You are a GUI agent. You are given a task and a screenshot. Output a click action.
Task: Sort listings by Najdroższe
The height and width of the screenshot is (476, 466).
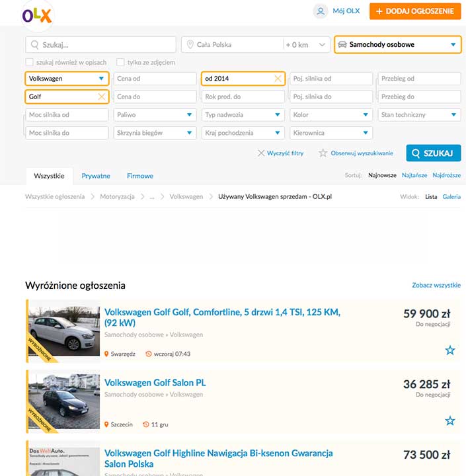point(447,175)
